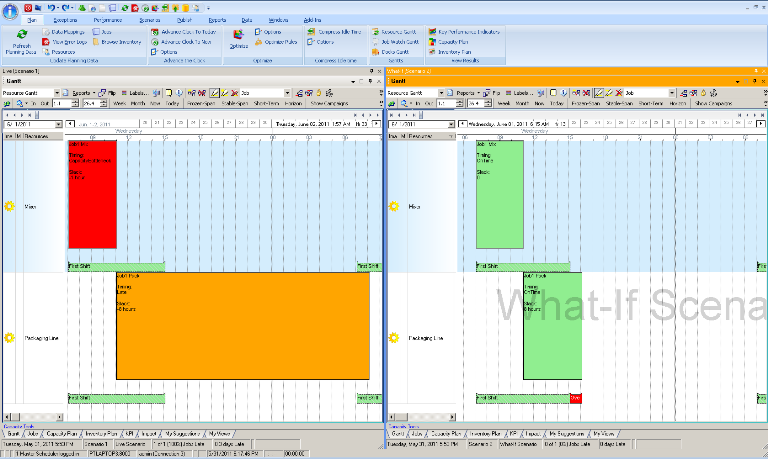Open Key Performance Indicators view
This screenshot has height=459, width=768.
pos(464,32)
